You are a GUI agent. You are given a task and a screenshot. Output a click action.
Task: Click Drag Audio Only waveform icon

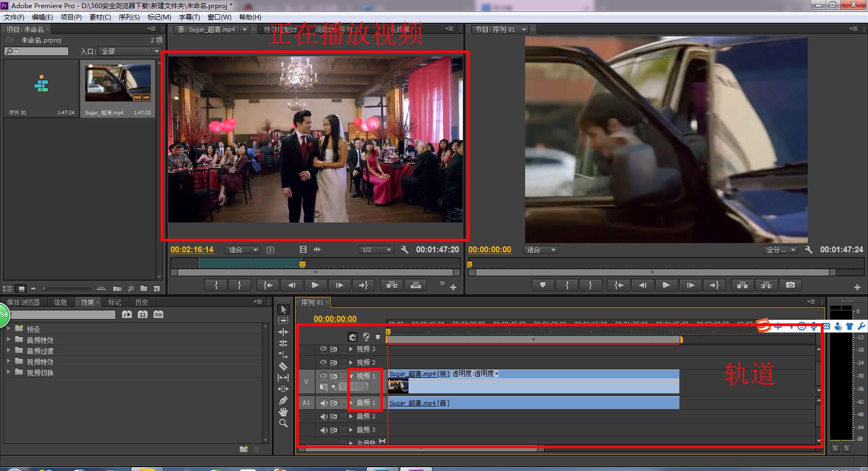pyautogui.click(x=317, y=250)
